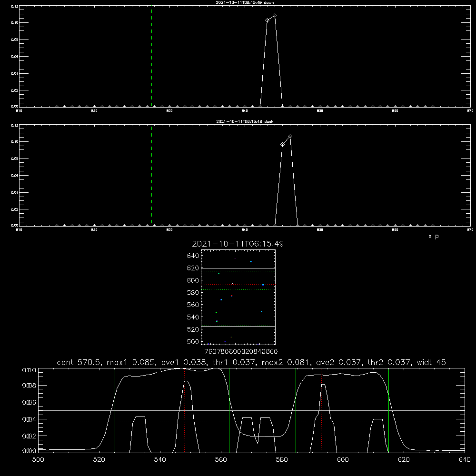
Task: Click the cyan dot above the 620 line
Action: (x=251, y=261)
